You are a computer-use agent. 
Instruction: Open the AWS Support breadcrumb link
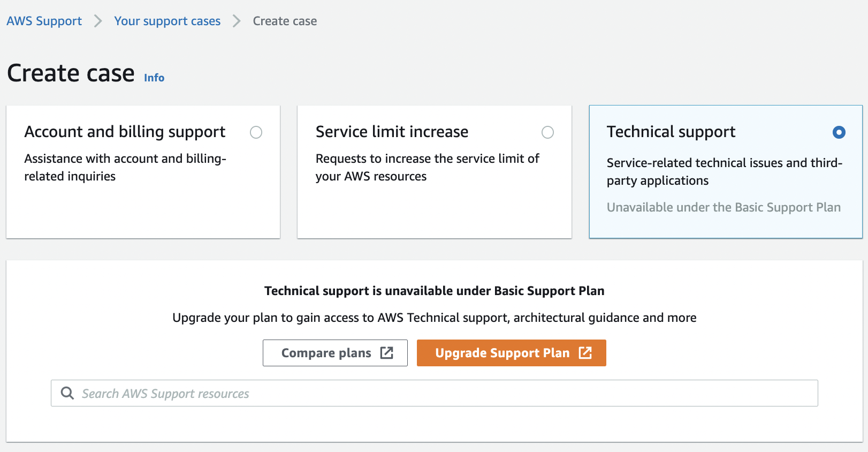point(44,21)
